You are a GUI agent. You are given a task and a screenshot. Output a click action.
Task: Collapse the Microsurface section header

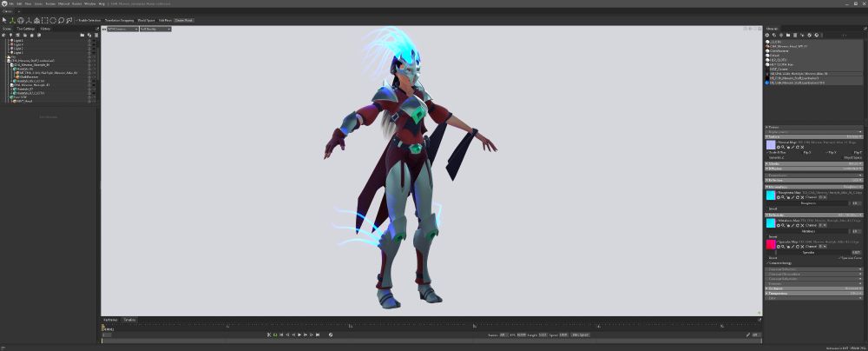click(814, 187)
